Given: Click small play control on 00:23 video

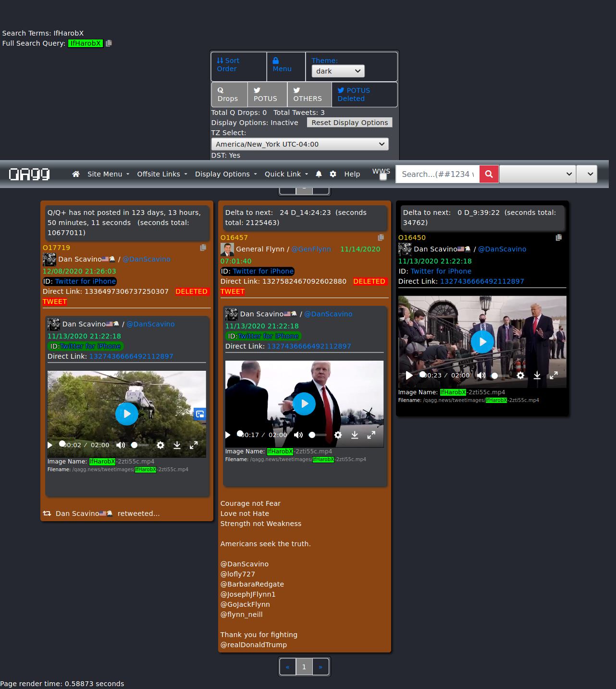Looking at the screenshot, I should 409,376.
